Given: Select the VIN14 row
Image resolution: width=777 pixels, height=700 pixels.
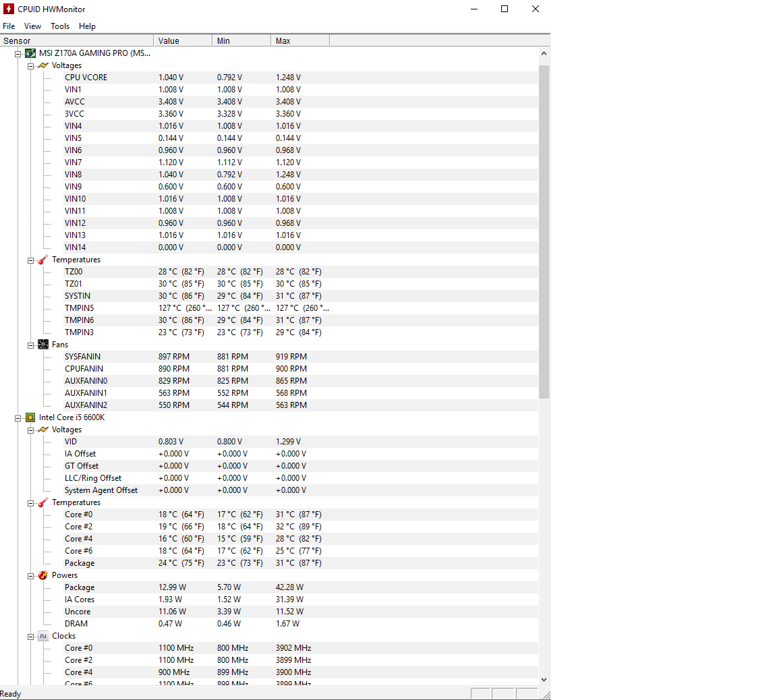Looking at the screenshot, I should [301, 247].
